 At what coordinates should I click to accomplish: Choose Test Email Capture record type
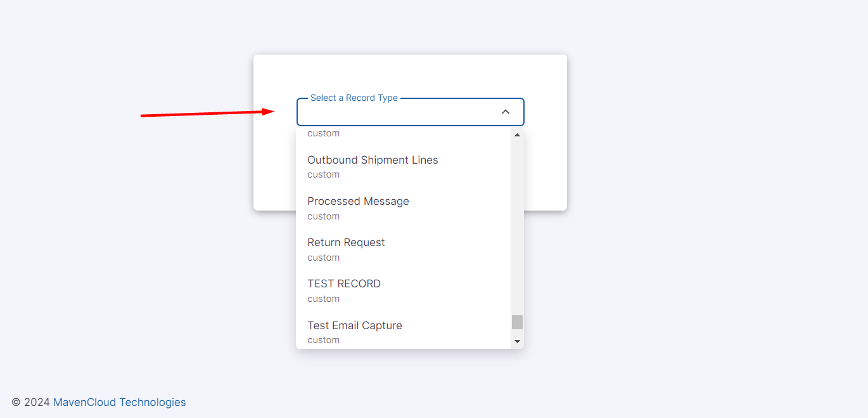[355, 325]
